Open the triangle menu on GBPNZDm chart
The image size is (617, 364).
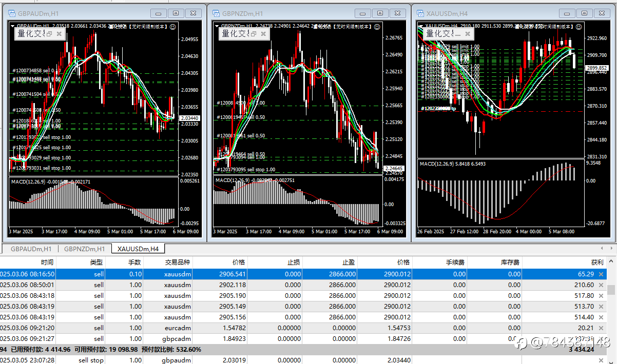coord(217,26)
